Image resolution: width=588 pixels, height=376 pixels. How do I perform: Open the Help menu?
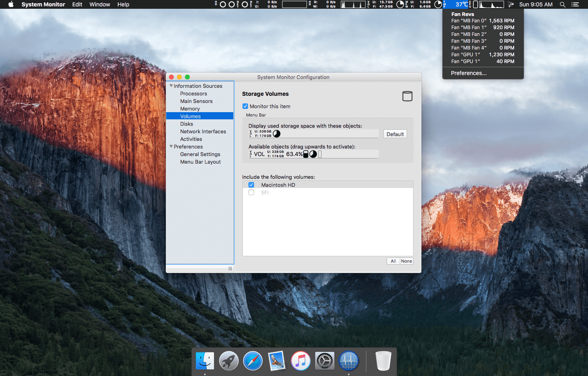pyautogui.click(x=123, y=4)
